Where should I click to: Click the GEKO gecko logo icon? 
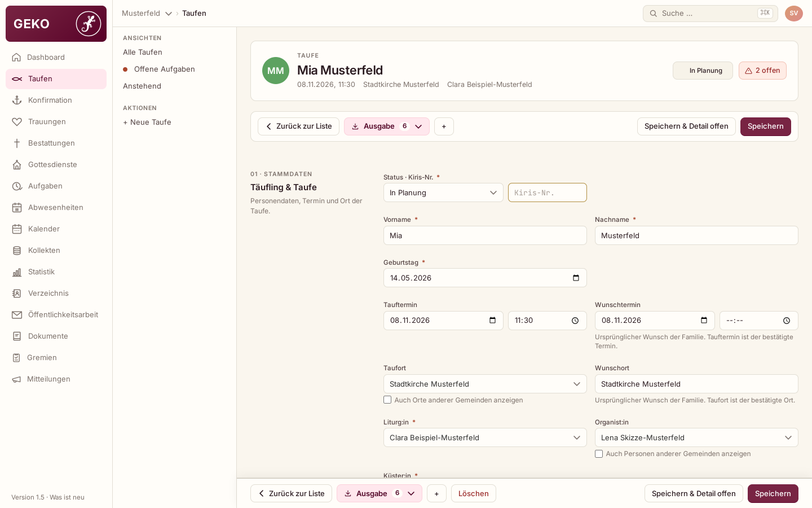pyautogui.click(x=89, y=24)
